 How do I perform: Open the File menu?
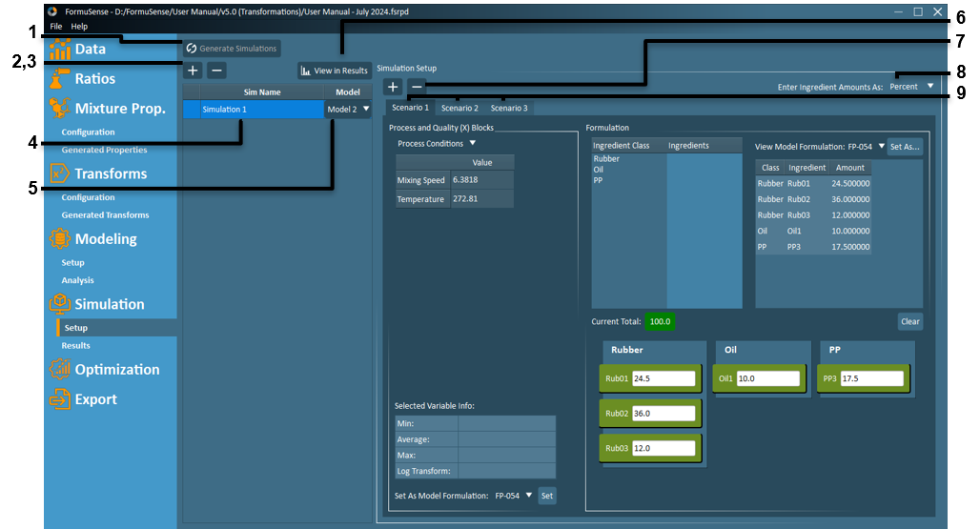[56, 27]
